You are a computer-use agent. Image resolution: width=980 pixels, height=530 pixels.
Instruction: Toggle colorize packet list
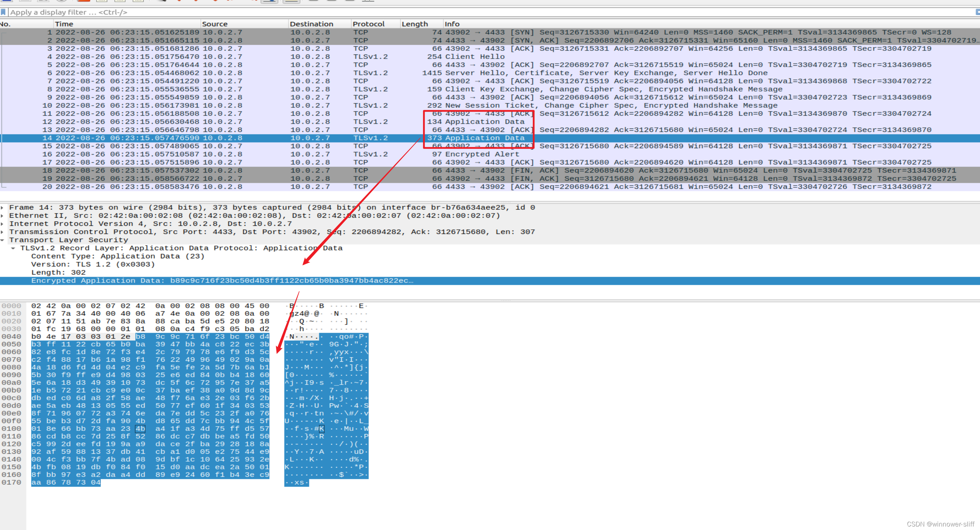(292, 1)
